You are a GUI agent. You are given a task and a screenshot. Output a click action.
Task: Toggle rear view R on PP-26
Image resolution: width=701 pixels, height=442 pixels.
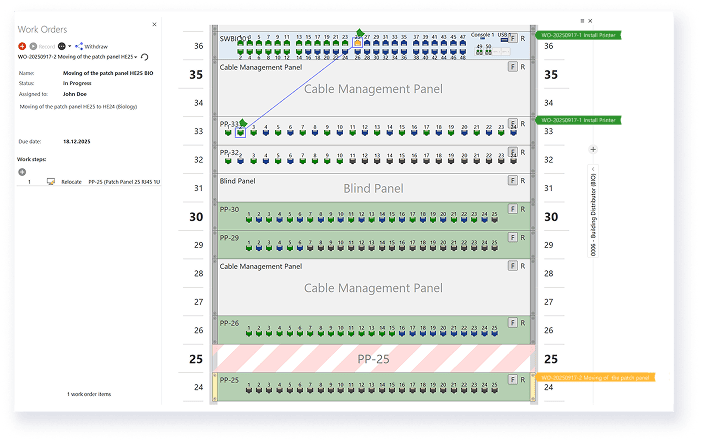click(x=523, y=322)
